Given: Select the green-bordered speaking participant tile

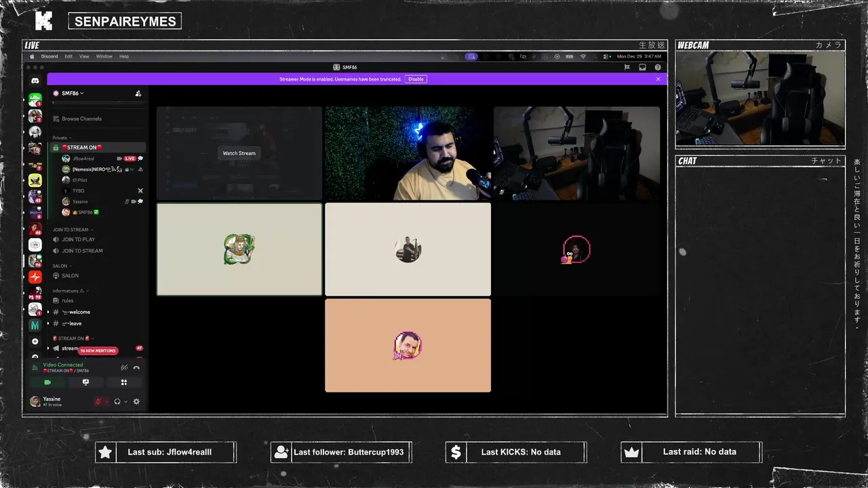Looking at the screenshot, I should 239,249.
